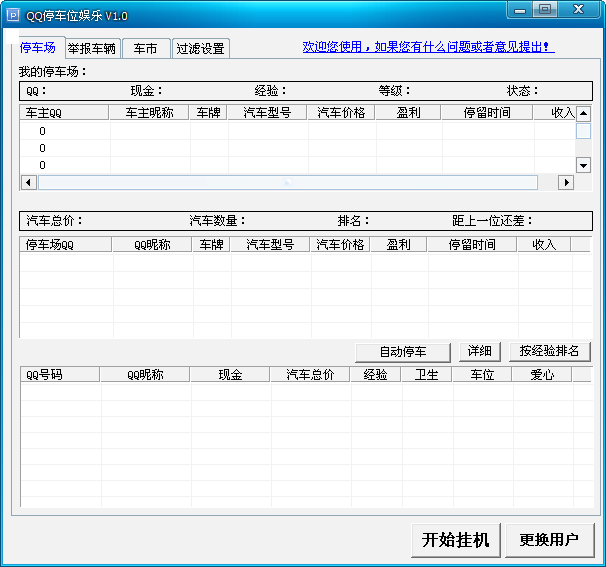606x567 pixels.
Task: Click the vertical scrollbar thumb in my parking table
Action: coord(583,131)
